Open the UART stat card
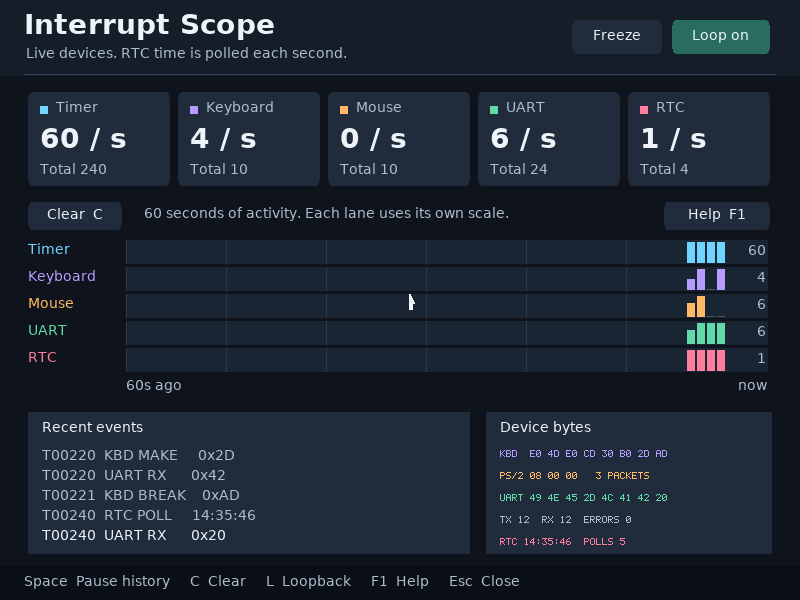 pyautogui.click(x=548, y=139)
